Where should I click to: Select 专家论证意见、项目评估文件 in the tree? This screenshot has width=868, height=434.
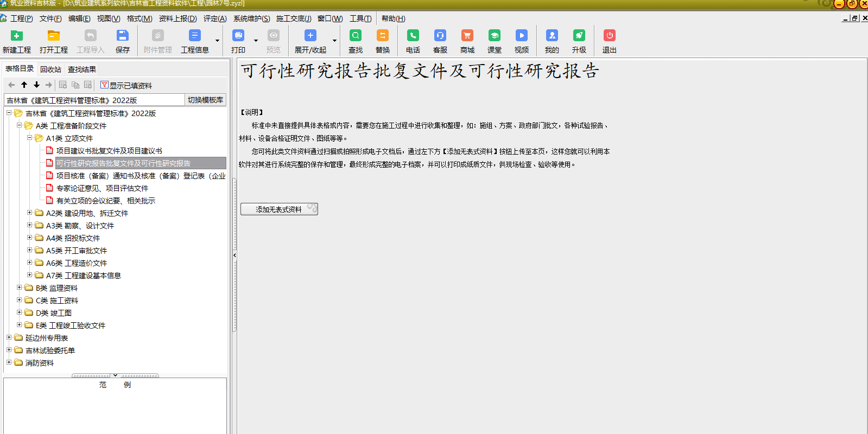pyautogui.click(x=102, y=188)
